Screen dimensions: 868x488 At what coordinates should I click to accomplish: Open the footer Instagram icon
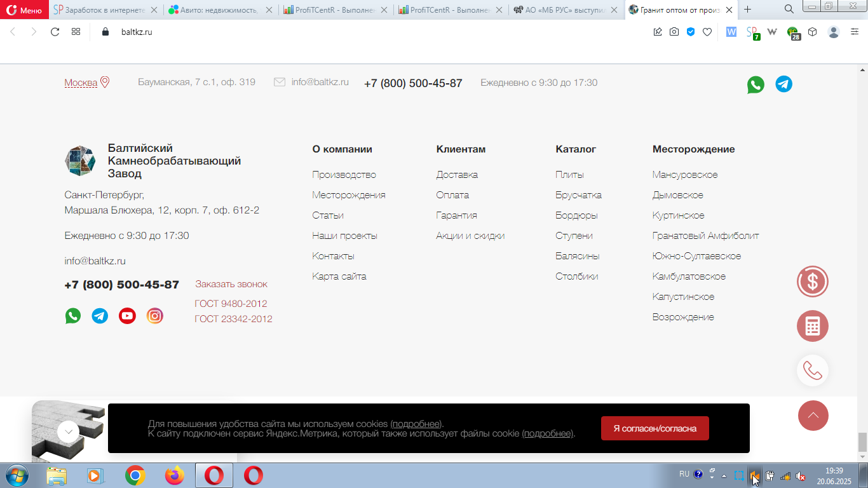tap(155, 316)
